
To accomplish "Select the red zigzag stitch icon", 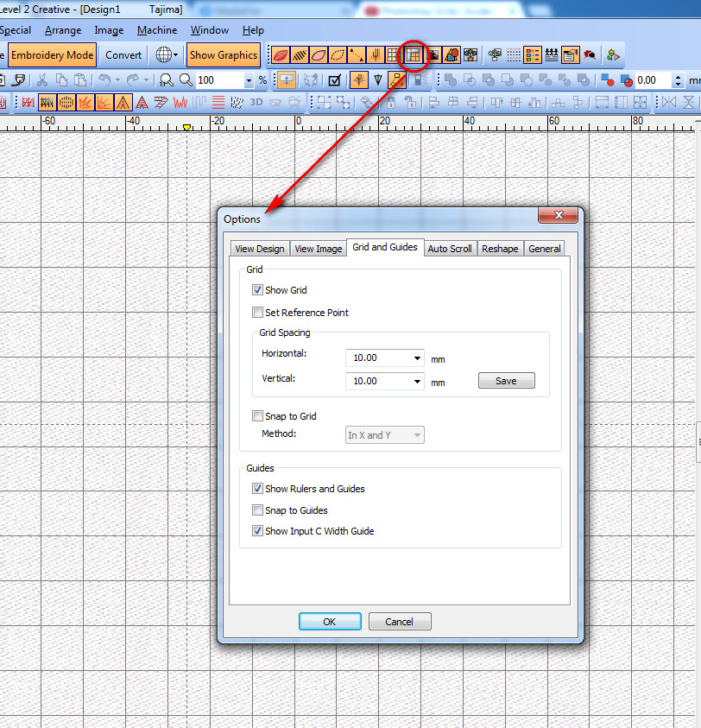I will coord(180,102).
